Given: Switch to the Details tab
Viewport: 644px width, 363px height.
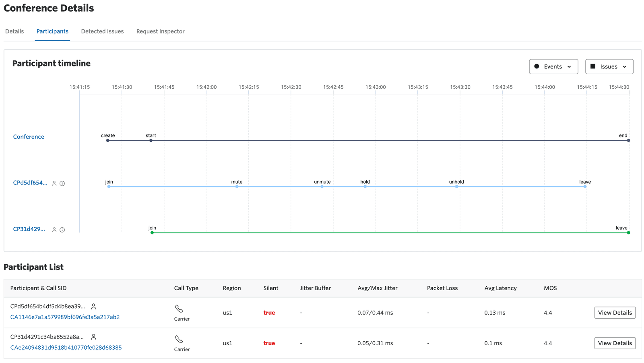Looking at the screenshot, I should [14, 31].
